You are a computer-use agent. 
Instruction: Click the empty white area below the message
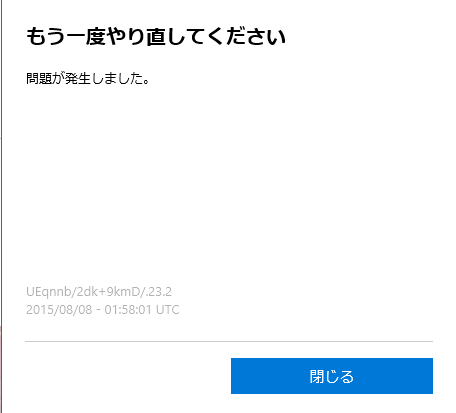[229, 183]
